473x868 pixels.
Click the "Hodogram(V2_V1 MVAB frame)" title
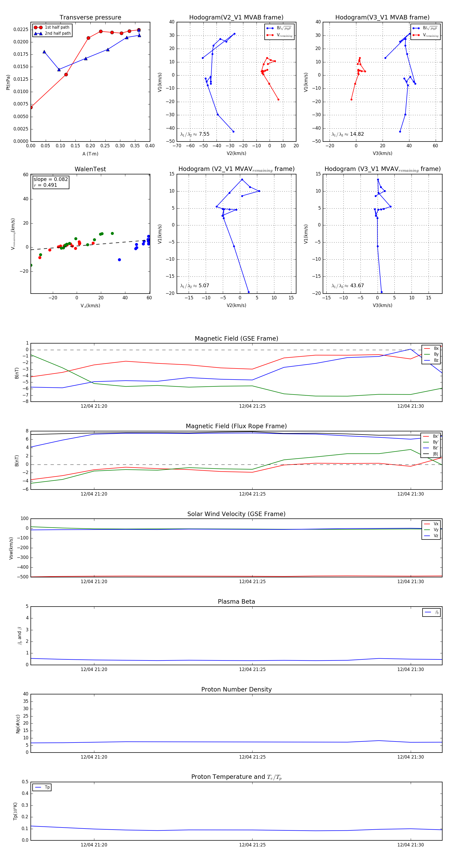(236, 18)
